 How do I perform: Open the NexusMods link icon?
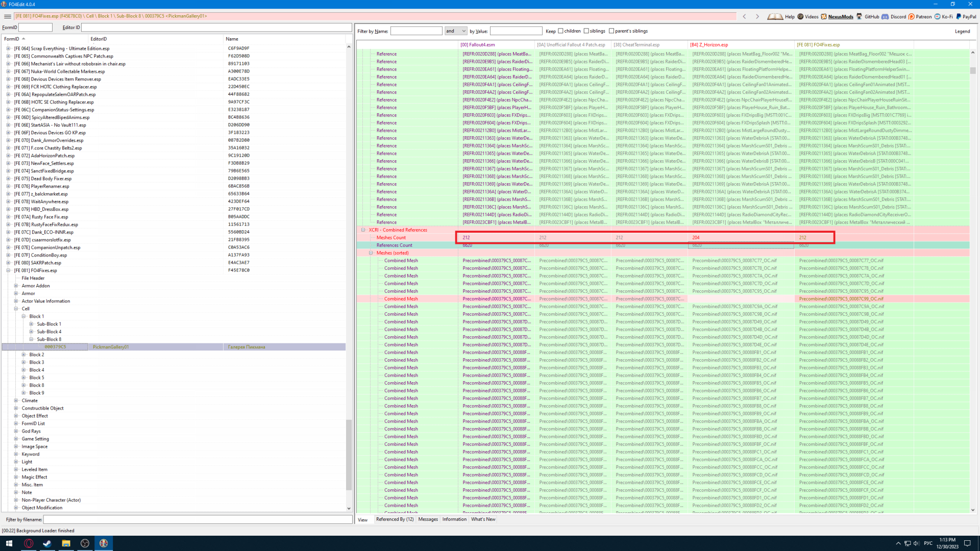824,16
